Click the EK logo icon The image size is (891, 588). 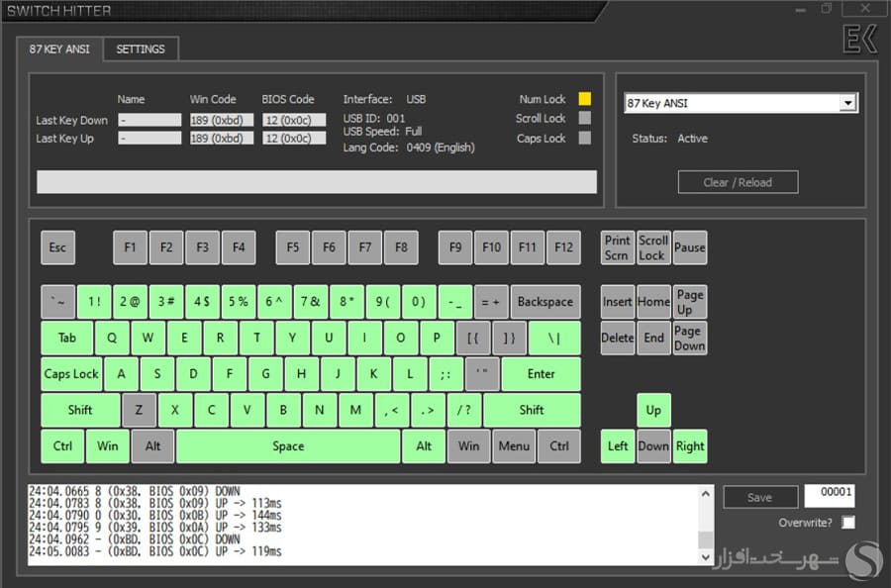[x=857, y=41]
